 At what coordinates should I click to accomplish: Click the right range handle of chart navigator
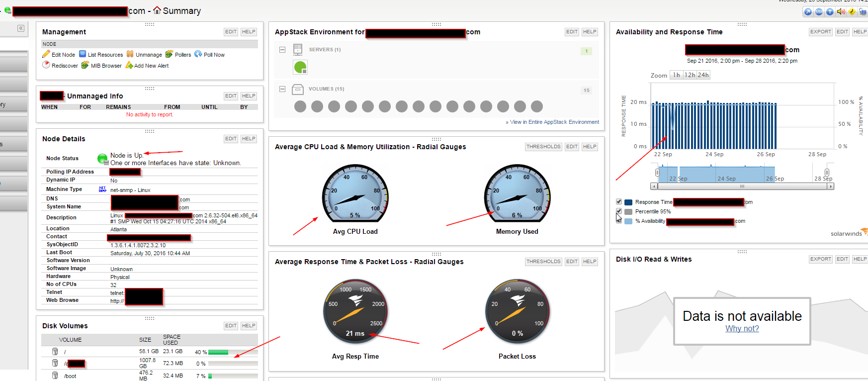827,172
